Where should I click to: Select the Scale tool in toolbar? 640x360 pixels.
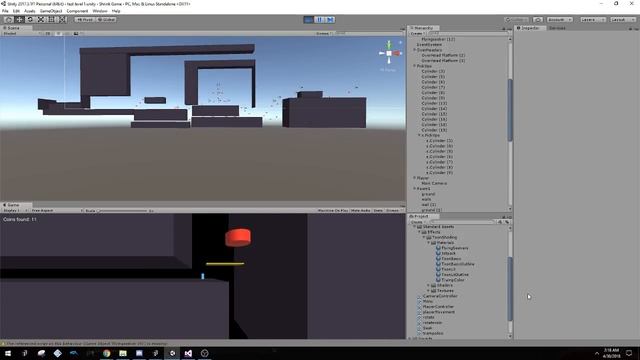[x=40, y=20]
